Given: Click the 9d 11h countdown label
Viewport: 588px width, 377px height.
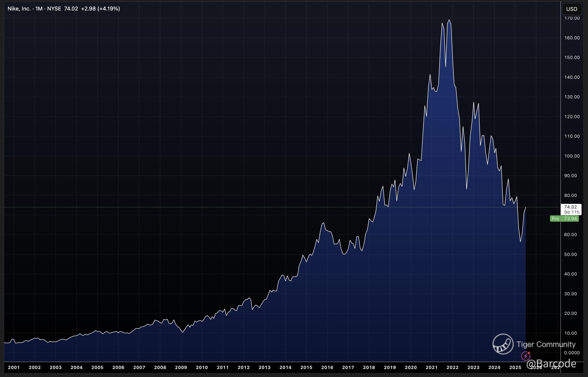Looking at the screenshot, I should (572, 212).
